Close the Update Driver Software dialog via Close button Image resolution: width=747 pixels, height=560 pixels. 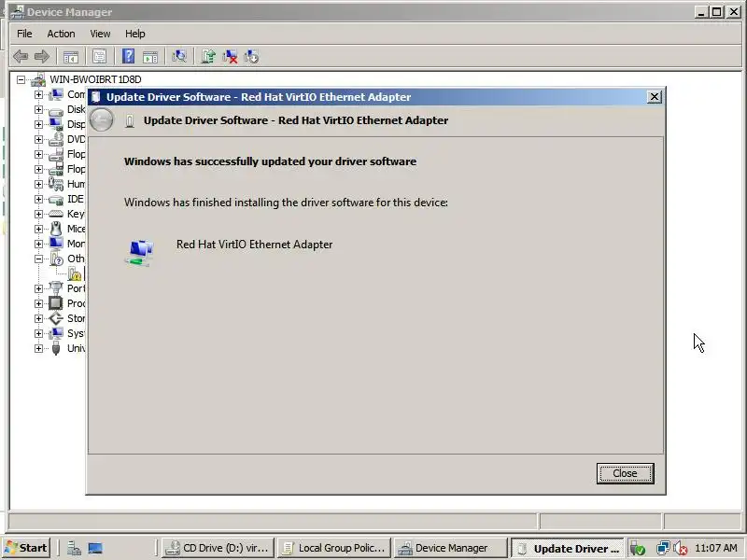[625, 473]
